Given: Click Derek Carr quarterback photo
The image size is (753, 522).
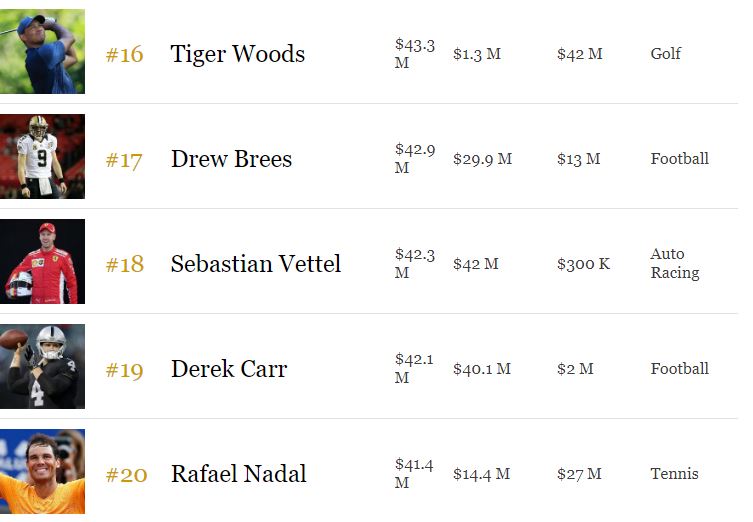Looking at the screenshot, I should [42, 367].
